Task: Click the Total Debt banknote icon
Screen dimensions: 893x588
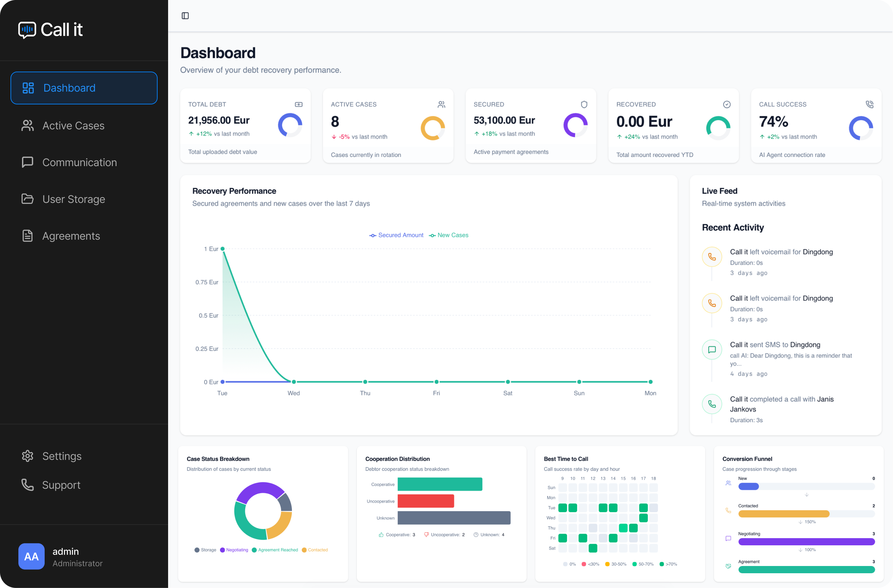Action: (x=299, y=104)
